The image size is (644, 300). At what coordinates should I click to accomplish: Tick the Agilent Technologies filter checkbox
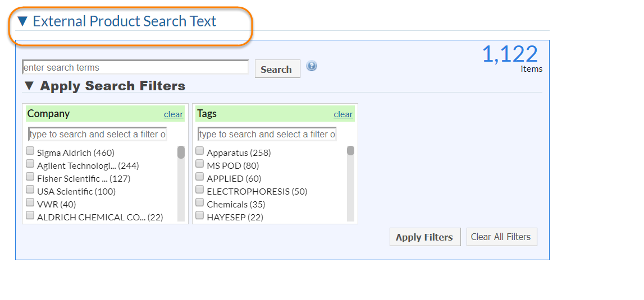point(30,164)
